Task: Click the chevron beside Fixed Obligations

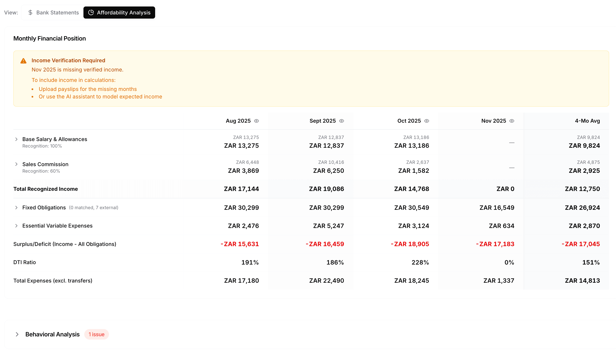Action: [x=17, y=207]
